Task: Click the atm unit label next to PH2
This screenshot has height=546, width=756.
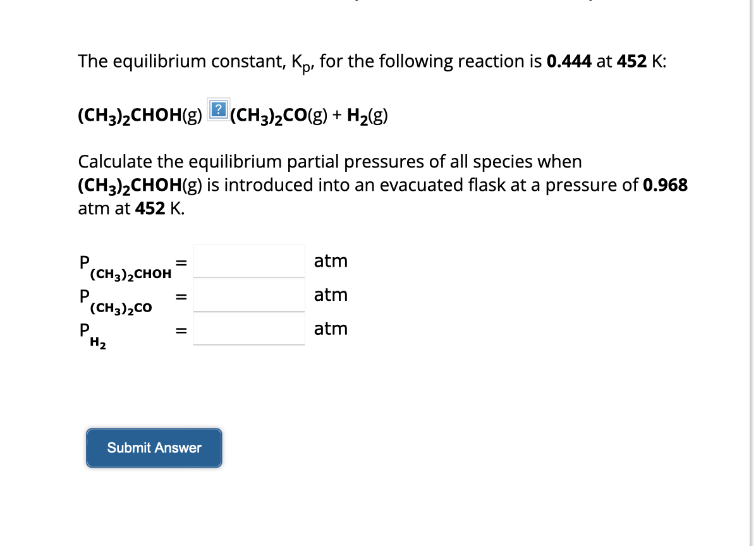Action: tap(331, 328)
